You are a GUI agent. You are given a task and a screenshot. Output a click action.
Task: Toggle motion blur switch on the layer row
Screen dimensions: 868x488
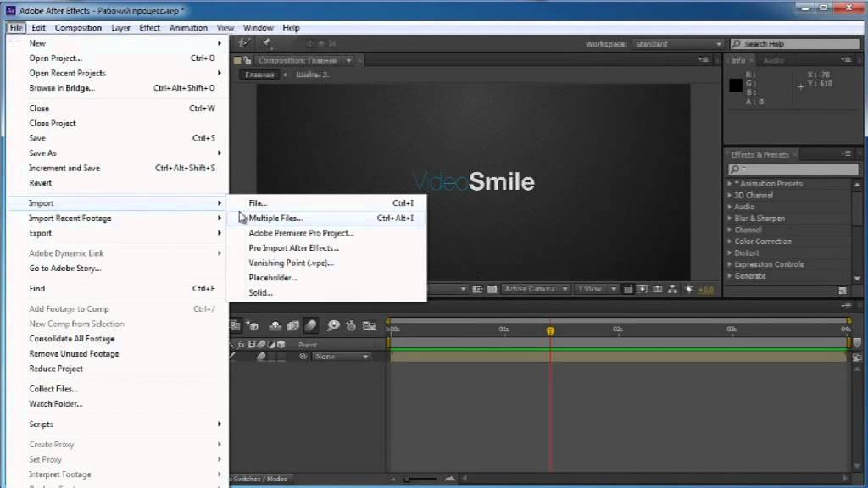261,357
